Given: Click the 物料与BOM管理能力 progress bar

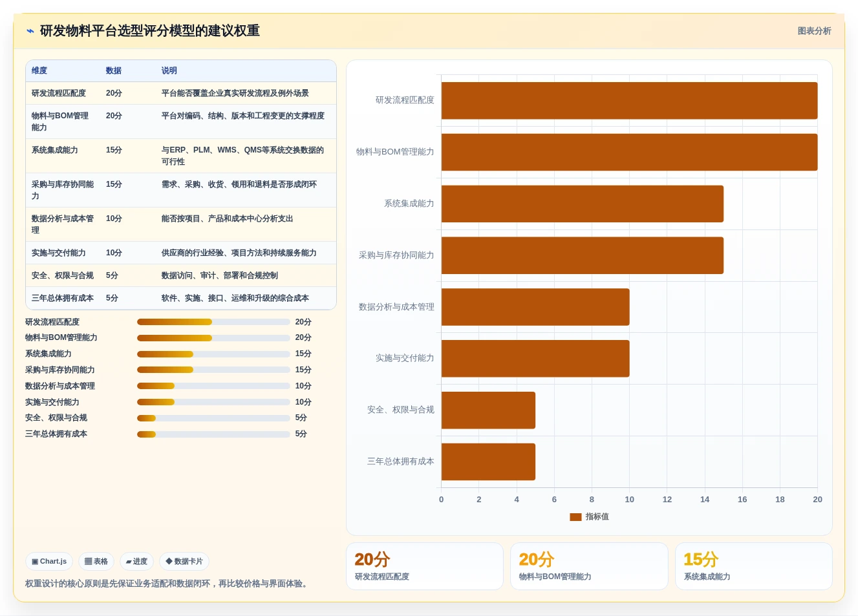Looking at the screenshot, I should pyautogui.click(x=213, y=337).
